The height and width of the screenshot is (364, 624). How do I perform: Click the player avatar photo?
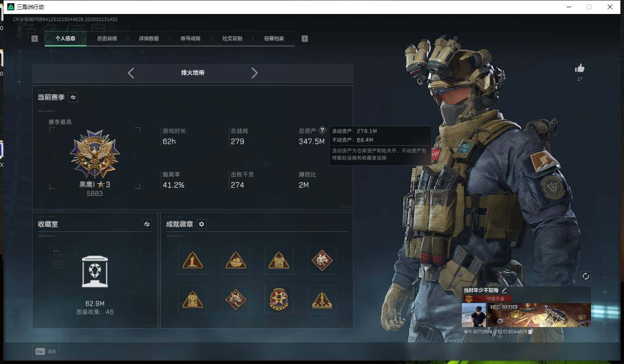474,315
